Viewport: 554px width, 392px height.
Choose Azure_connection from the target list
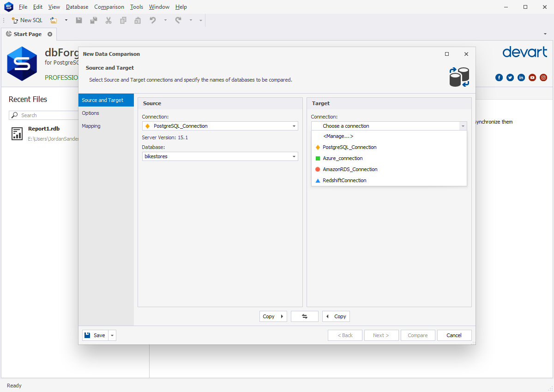tap(389, 158)
